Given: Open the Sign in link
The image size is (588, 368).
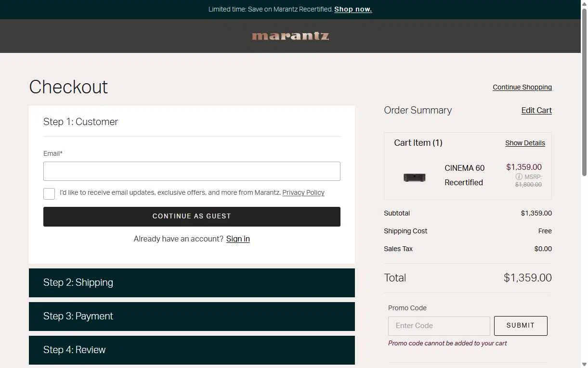Looking at the screenshot, I should pyautogui.click(x=238, y=239).
